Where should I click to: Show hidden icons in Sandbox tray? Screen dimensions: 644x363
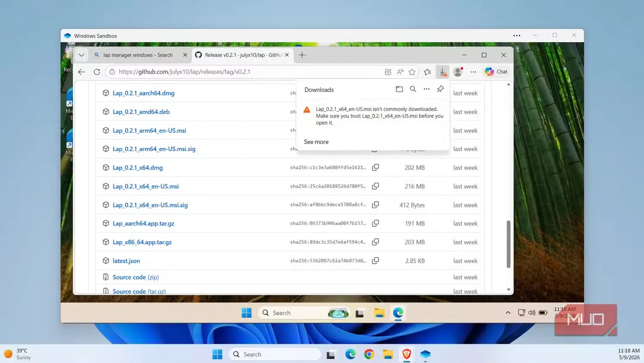tap(508, 313)
